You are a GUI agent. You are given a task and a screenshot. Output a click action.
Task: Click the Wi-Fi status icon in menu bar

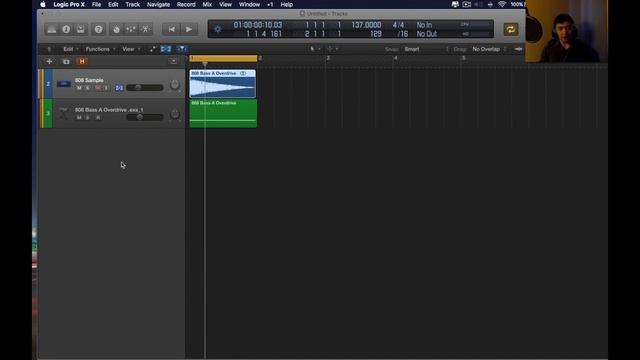[x=502, y=4]
